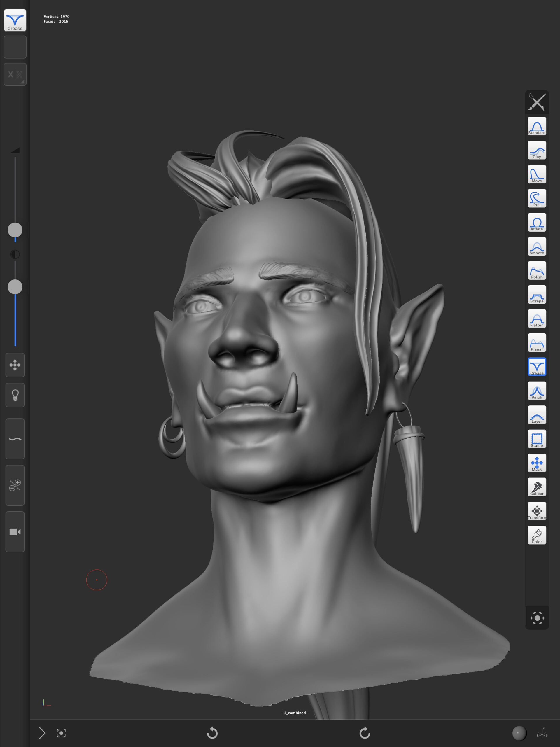Open the alpha texture slot
560x747 pixels.
click(15, 47)
